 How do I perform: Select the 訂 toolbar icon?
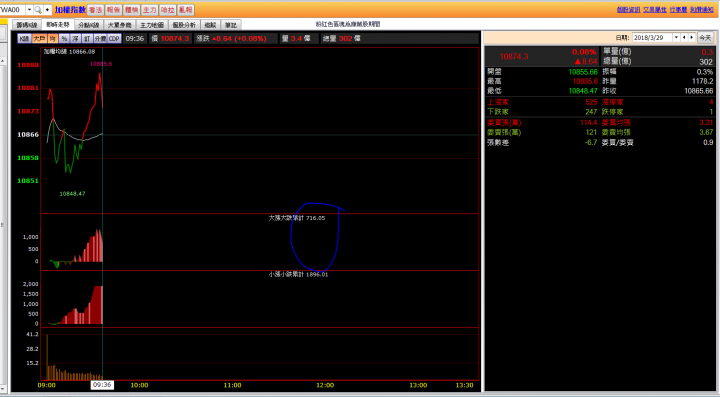tap(87, 39)
